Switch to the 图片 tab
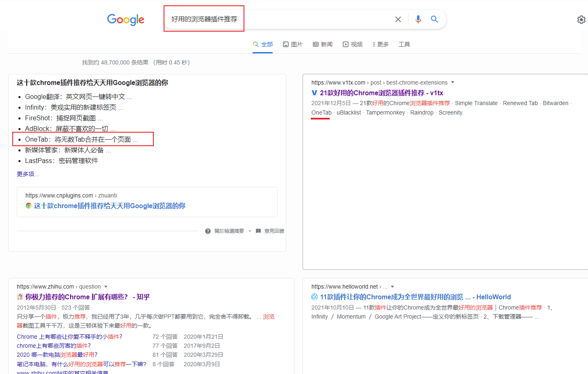Viewport: 588px width, 374px height. 293,44
